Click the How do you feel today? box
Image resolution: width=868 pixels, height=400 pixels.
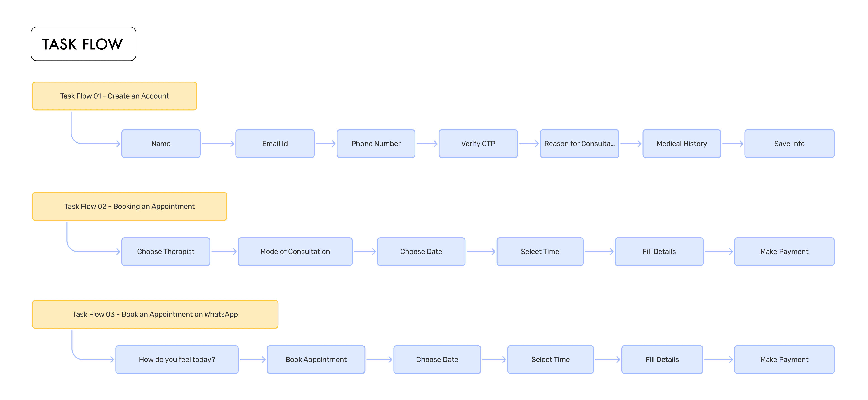[177, 359]
